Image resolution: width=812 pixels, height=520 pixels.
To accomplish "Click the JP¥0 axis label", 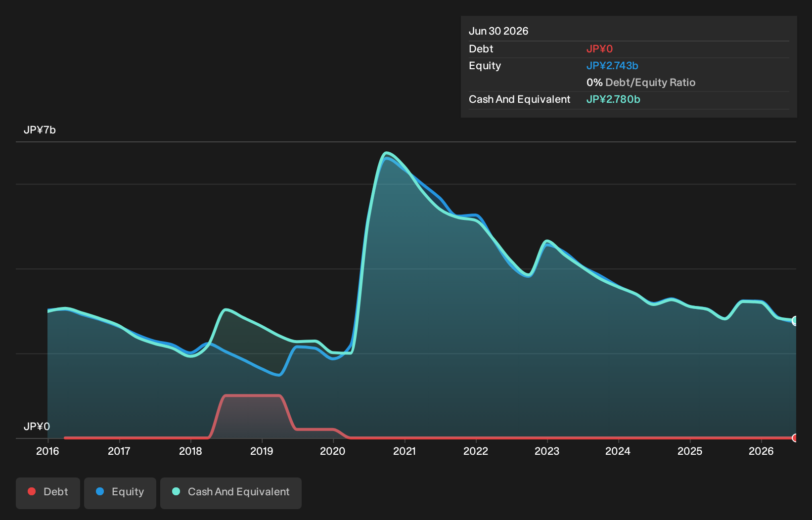I will [37, 427].
